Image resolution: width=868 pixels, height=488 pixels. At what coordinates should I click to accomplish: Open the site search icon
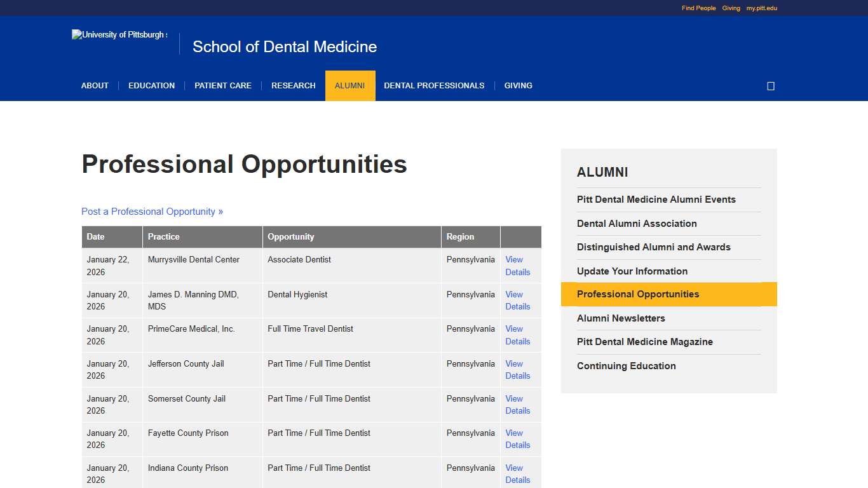(770, 85)
